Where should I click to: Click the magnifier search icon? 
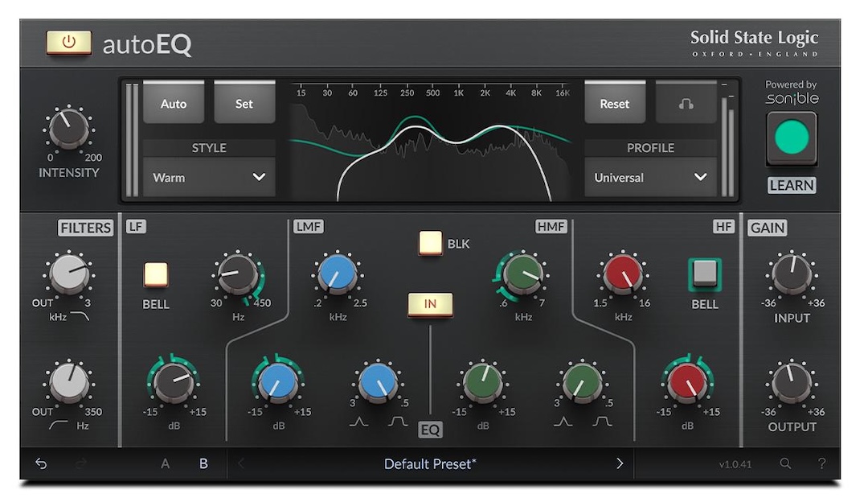point(784,464)
